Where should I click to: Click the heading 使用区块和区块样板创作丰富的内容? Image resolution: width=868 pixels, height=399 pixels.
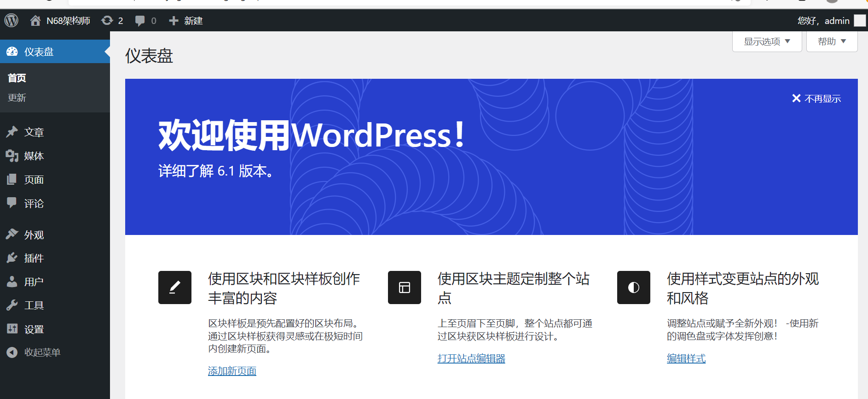(284, 288)
